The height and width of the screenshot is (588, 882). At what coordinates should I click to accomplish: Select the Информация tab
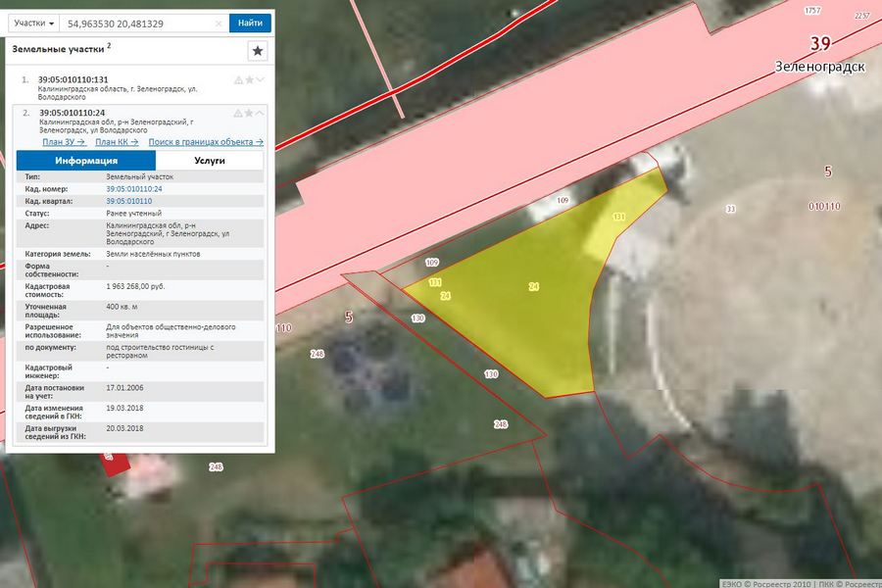86,161
